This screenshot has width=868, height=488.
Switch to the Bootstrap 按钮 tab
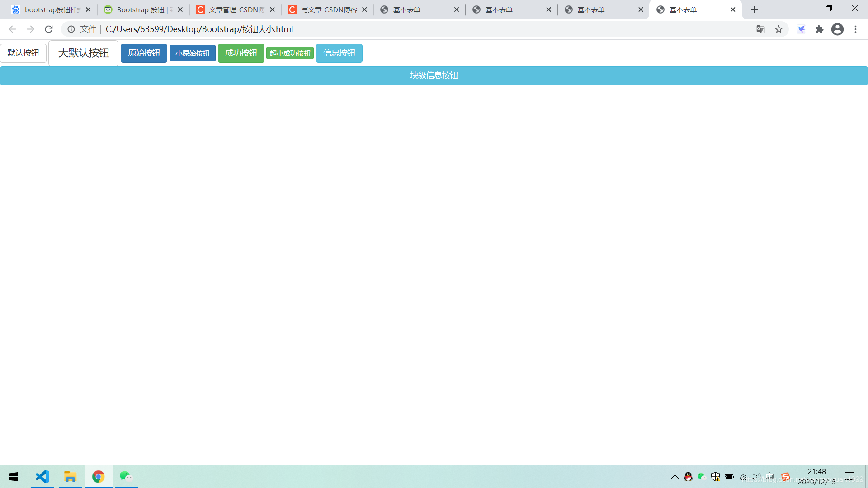pos(140,9)
